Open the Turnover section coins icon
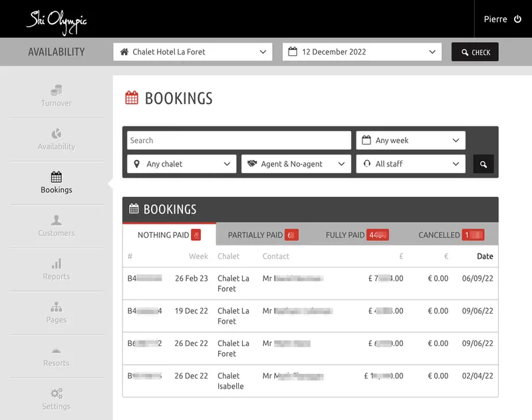 pos(57,91)
